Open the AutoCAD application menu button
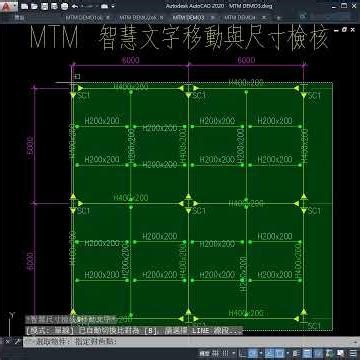 tap(9, 6)
